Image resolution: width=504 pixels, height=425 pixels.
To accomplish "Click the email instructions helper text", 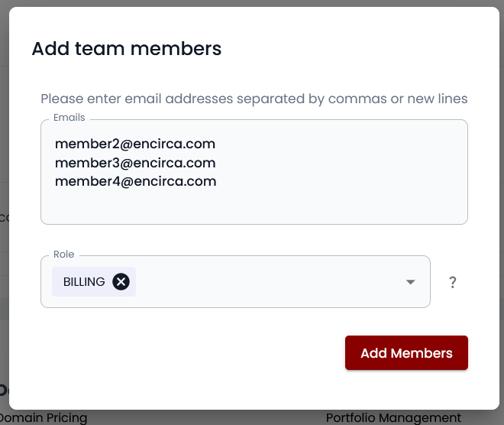I will (x=254, y=99).
